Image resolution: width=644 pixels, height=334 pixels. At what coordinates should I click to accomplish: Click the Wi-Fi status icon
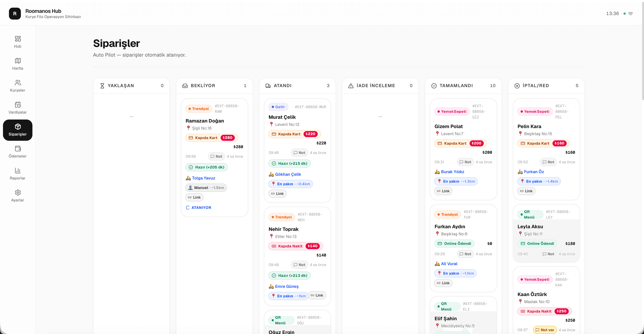click(x=631, y=13)
